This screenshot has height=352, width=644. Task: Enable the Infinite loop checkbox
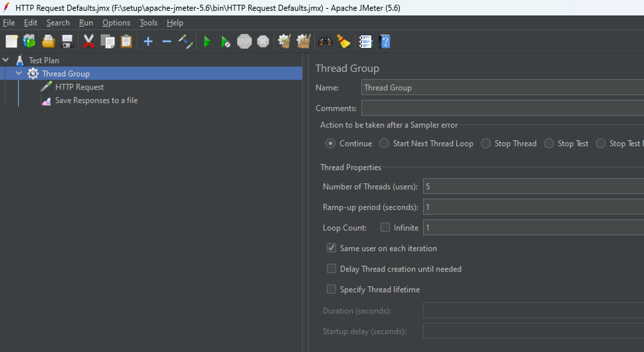tap(385, 228)
